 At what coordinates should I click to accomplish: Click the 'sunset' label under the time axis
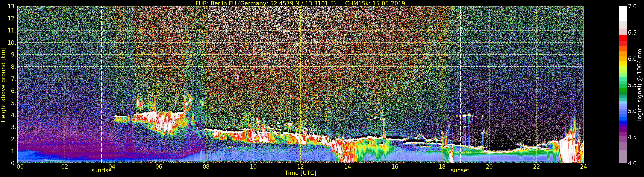pos(460,171)
